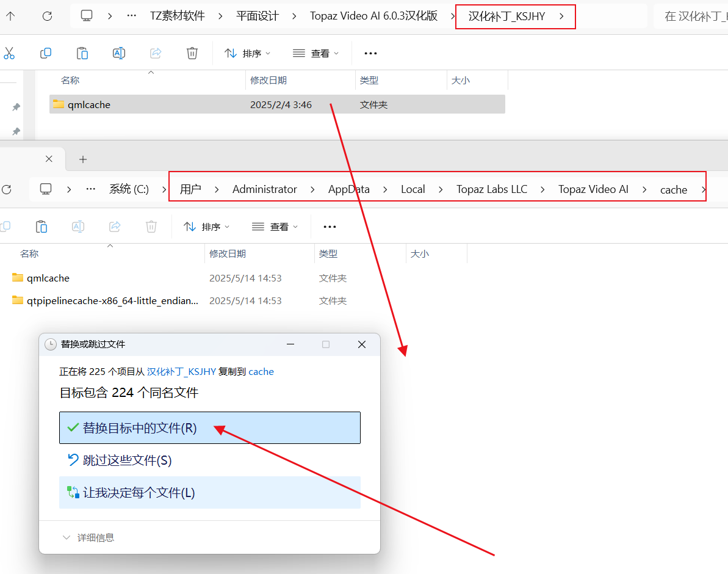Open the cache link in dialog
The height and width of the screenshot is (574, 728).
(x=261, y=372)
